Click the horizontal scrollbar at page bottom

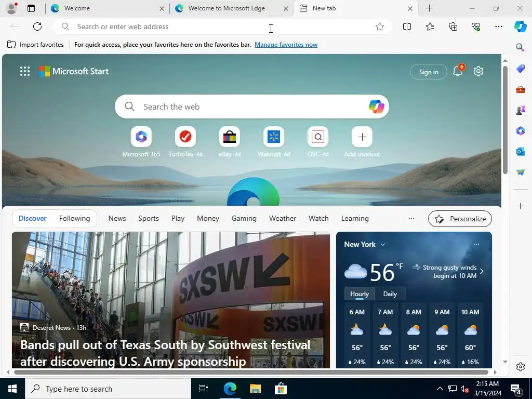pyautogui.click(x=251, y=372)
